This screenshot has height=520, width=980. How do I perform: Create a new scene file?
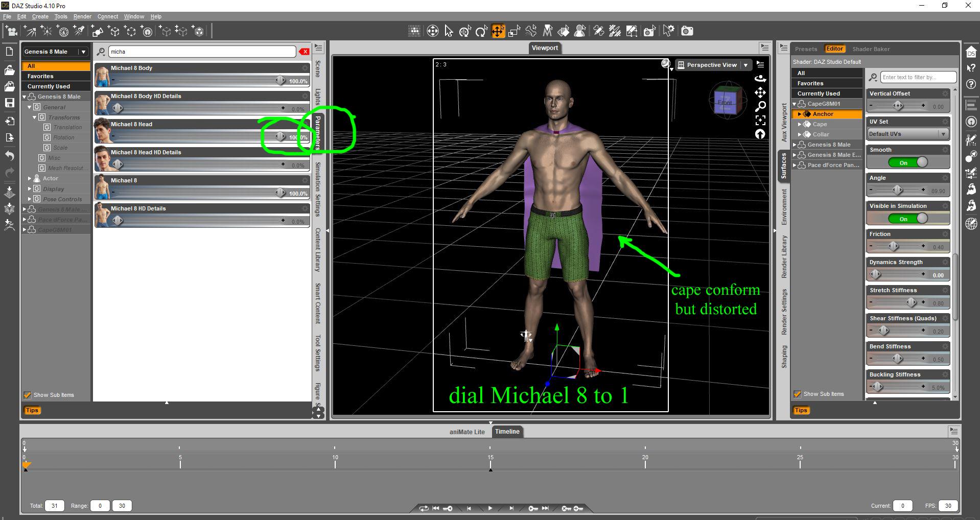9,51
